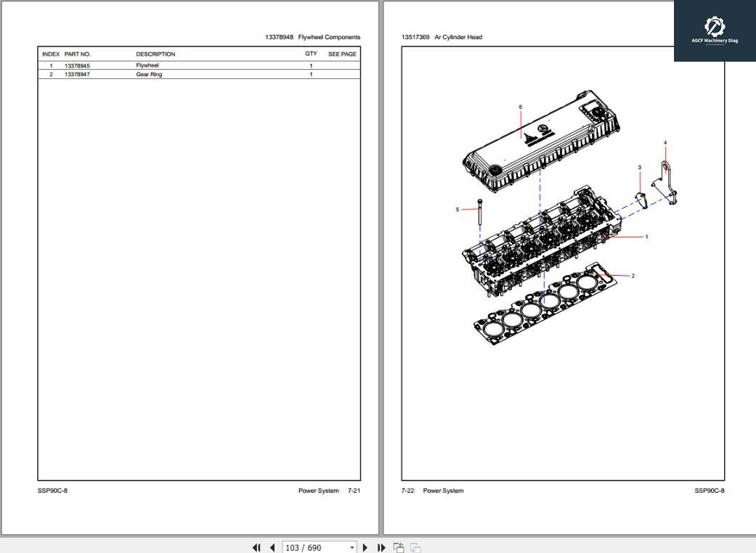The height and width of the screenshot is (553, 756).
Task: Open the page number dropdown arrow
Action: [351, 549]
